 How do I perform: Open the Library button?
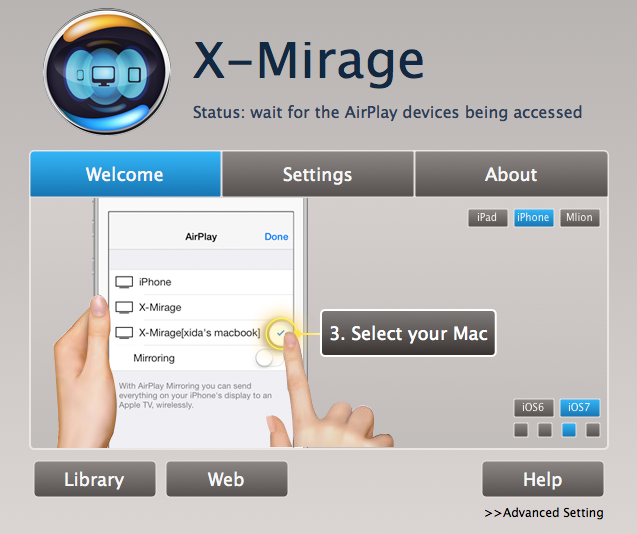click(95, 479)
